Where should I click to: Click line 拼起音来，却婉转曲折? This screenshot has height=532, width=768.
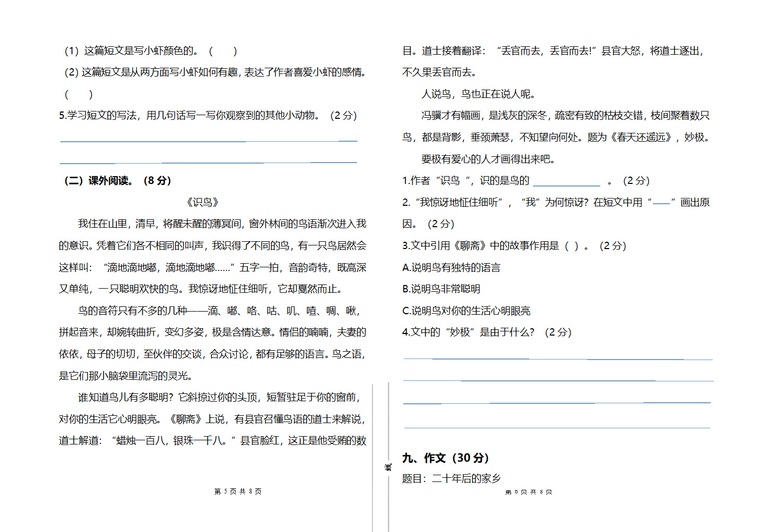[213, 332]
